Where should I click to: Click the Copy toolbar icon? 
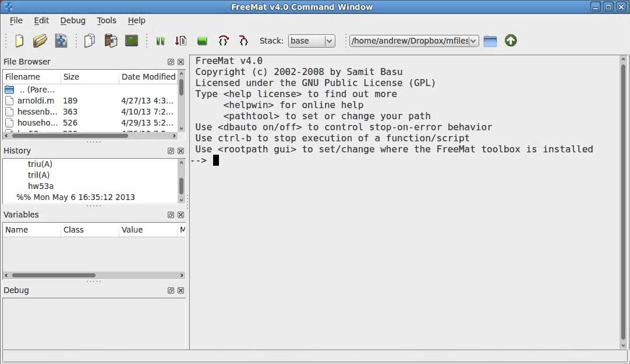[x=90, y=41]
